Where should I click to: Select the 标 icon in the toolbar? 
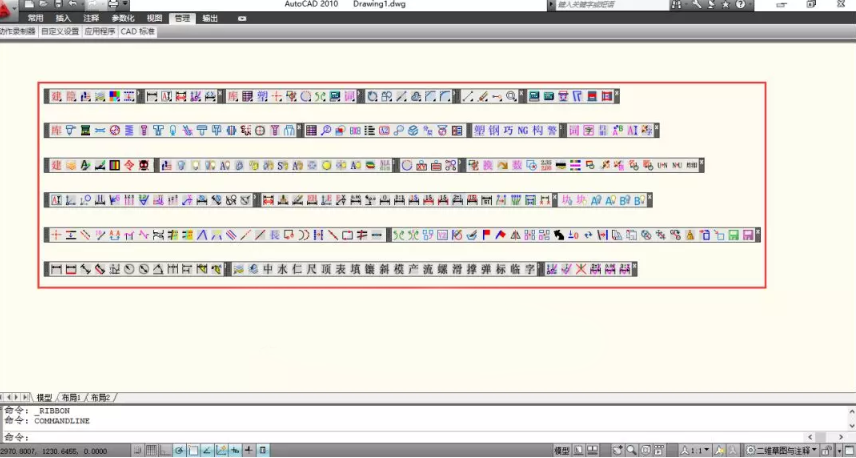(x=501, y=269)
